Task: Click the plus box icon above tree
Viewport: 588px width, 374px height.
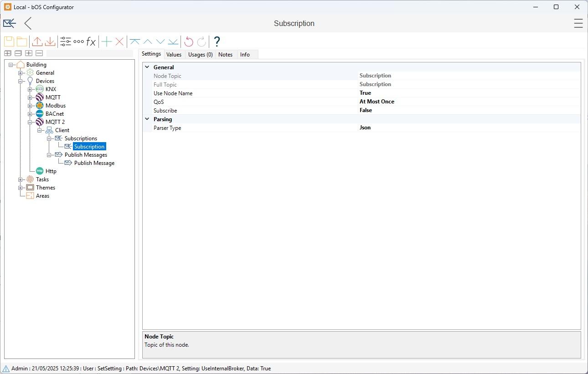Action: click(29, 53)
